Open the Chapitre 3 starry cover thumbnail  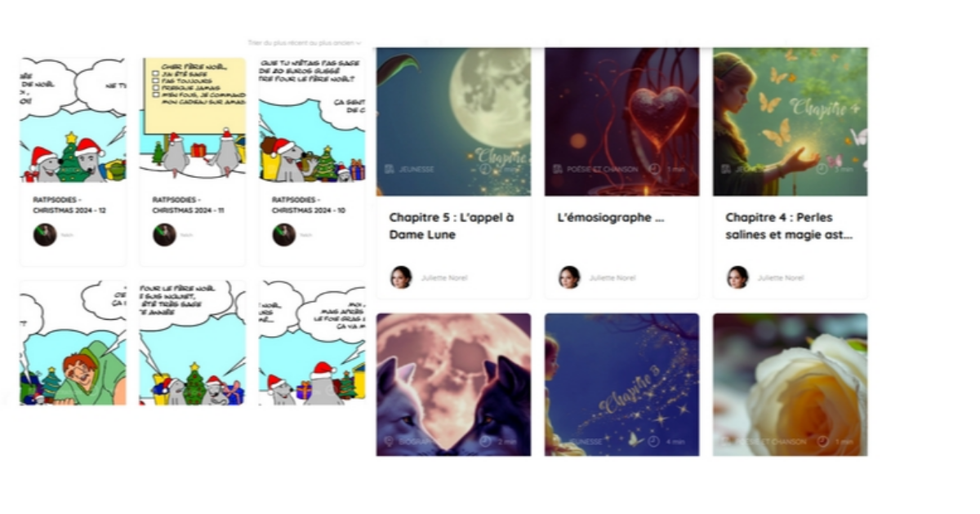[622, 384]
